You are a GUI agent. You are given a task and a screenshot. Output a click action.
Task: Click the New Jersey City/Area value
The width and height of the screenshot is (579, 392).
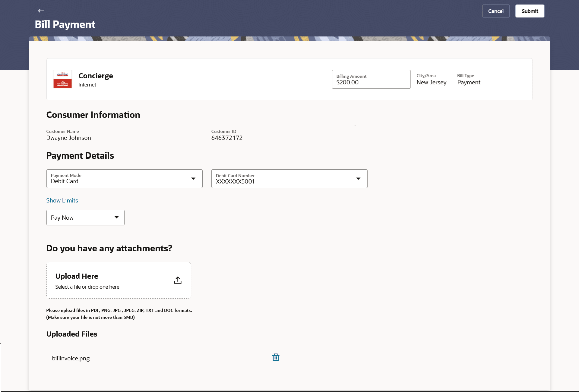[431, 82]
